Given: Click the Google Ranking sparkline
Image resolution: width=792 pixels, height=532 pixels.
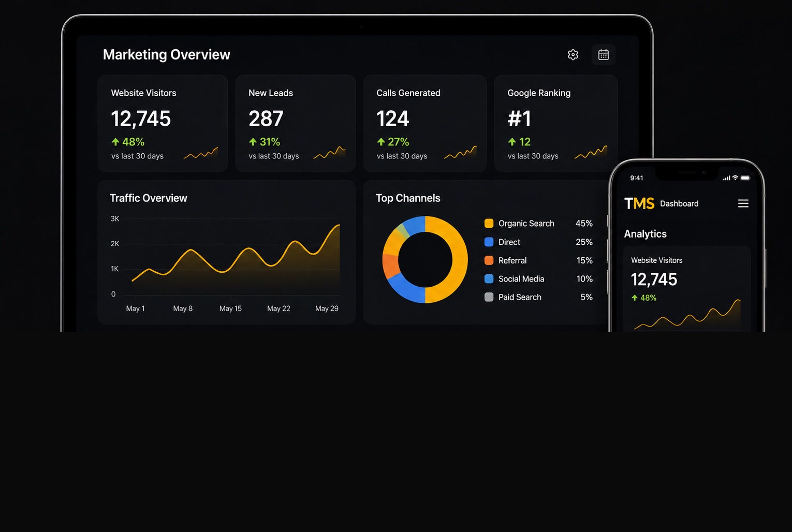Looking at the screenshot, I should [591, 153].
